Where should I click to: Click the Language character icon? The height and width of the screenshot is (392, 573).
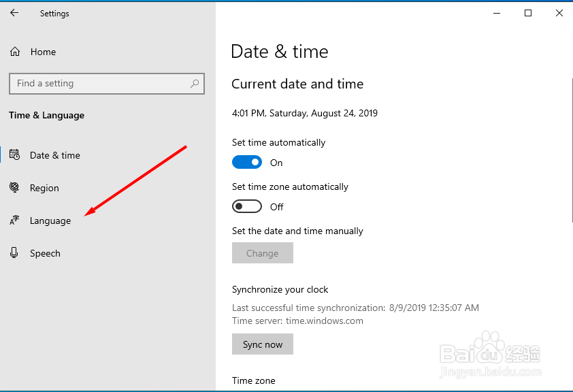(14, 220)
